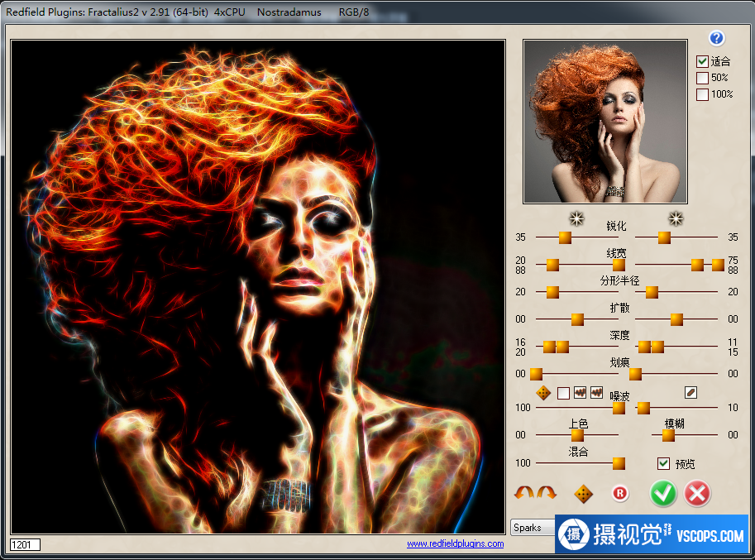755x560 pixels.
Task: Enable the 50% zoom checkbox
Action: [702, 78]
